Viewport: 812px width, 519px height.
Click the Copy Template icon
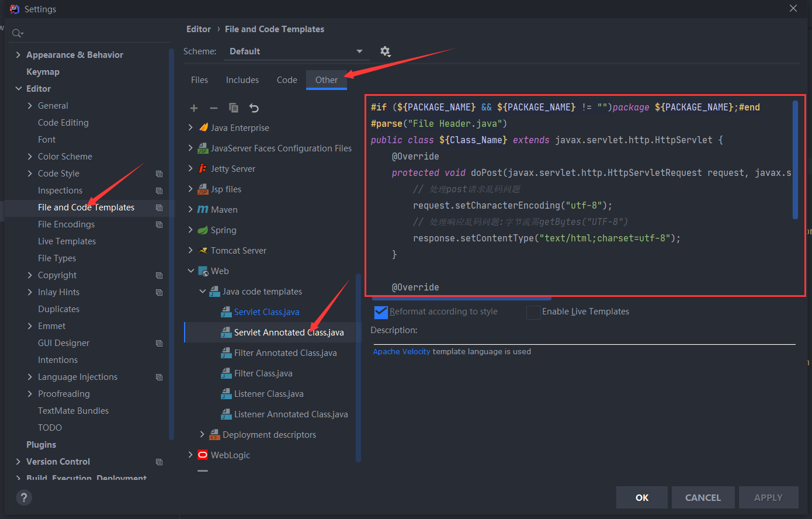click(234, 108)
